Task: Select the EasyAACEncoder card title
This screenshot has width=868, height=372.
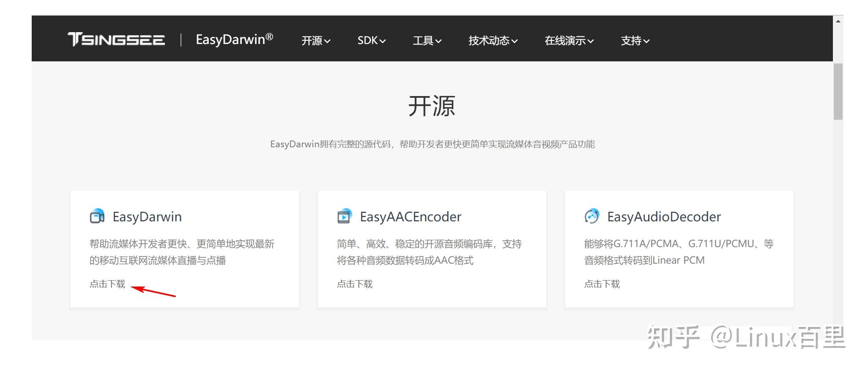Action: pos(411,217)
